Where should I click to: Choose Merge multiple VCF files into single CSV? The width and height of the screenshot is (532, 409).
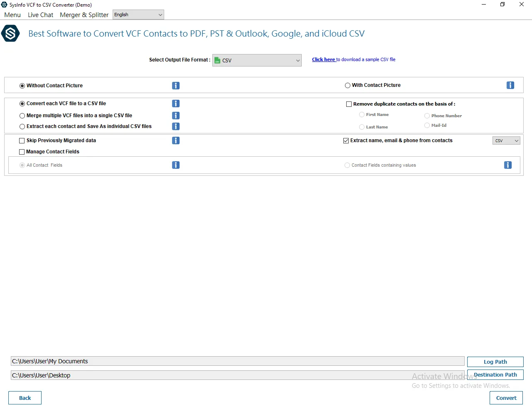tap(22, 116)
